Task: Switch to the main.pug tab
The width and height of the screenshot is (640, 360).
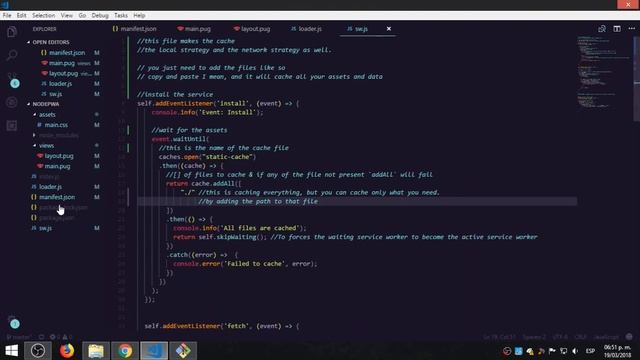Action: pyautogui.click(x=194, y=29)
